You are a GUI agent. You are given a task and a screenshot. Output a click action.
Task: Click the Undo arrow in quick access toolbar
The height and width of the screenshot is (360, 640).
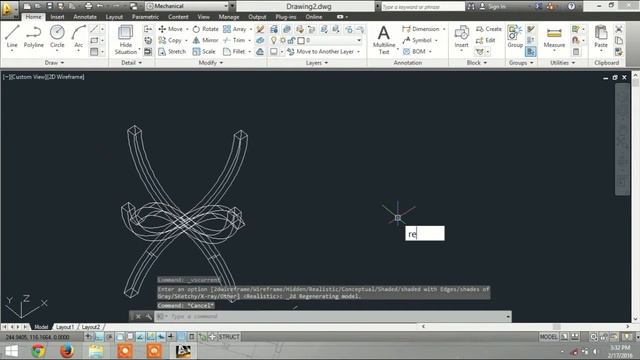[x=100, y=6]
